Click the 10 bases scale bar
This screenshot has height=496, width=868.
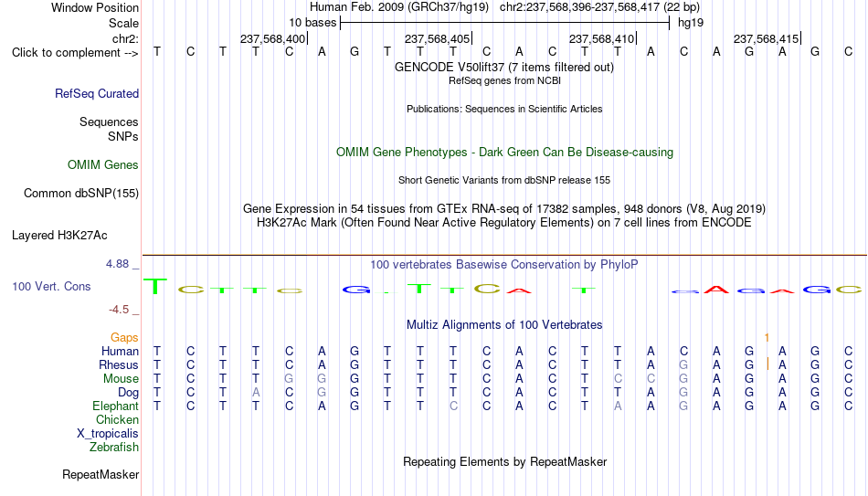tap(505, 23)
